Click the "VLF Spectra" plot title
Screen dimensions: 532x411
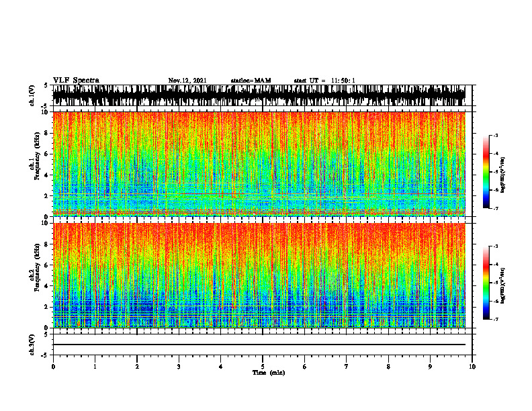click(x=76, y=81)
